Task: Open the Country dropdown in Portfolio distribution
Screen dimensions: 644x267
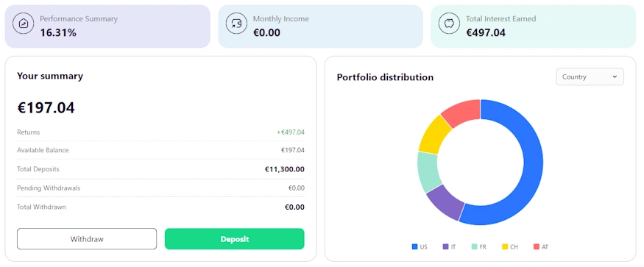Action: [590, 76]
